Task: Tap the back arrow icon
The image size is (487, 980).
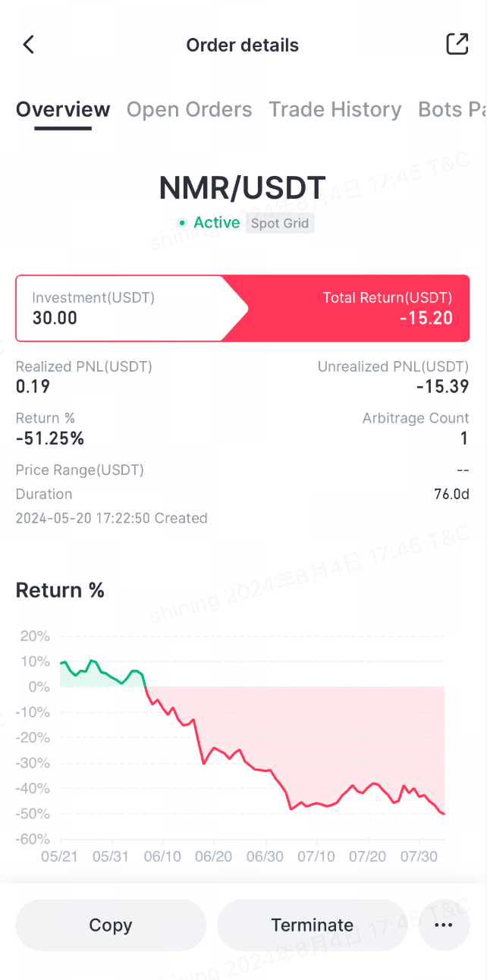Action: (29, 45)
